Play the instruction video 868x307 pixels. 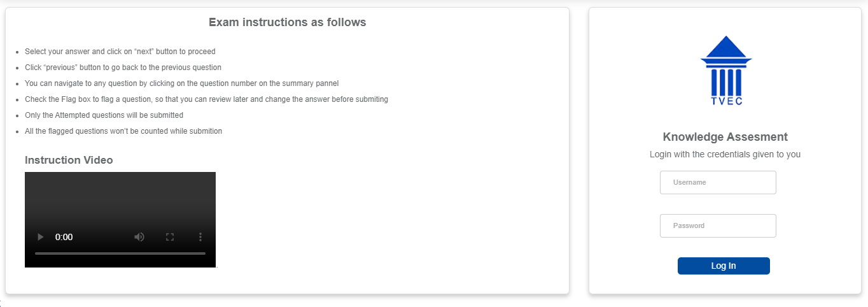click(x=40, y=237)
